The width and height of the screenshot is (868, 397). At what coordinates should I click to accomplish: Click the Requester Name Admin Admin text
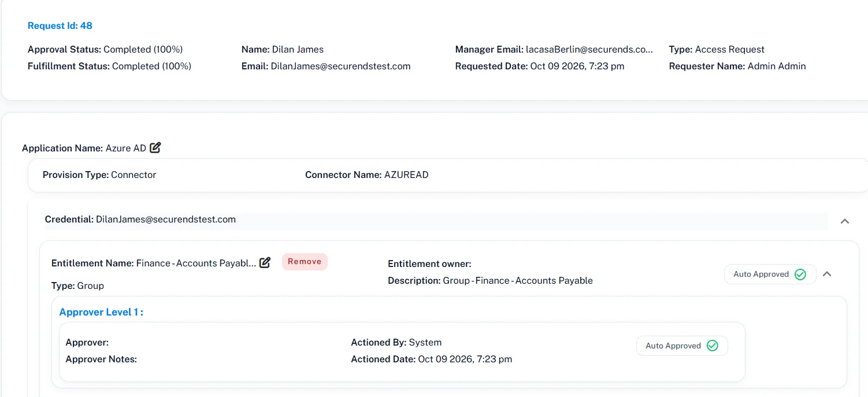tap(737, 66)
